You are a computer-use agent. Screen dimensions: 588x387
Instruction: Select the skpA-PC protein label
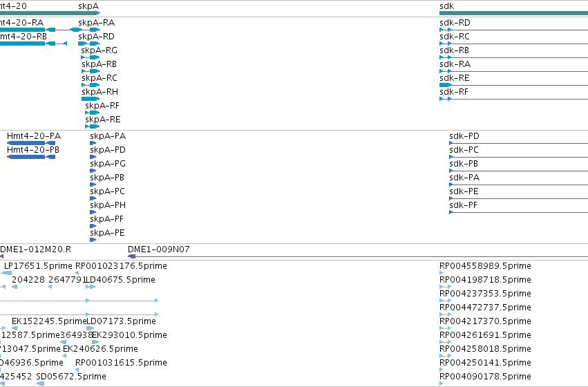107,191
